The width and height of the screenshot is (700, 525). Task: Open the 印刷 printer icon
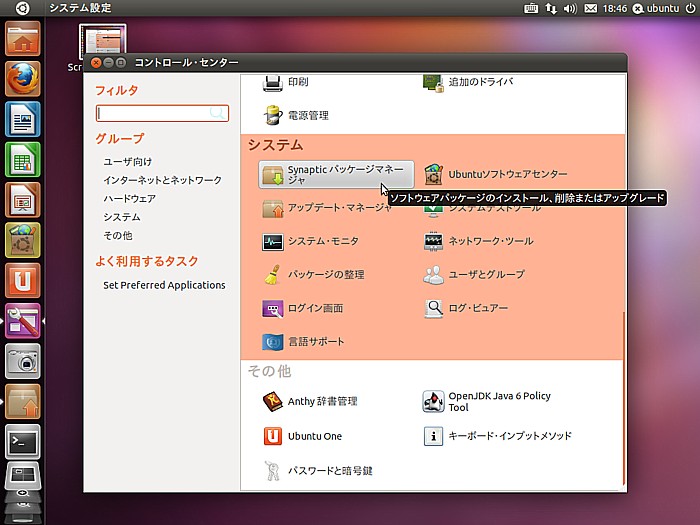coord(272,82)
